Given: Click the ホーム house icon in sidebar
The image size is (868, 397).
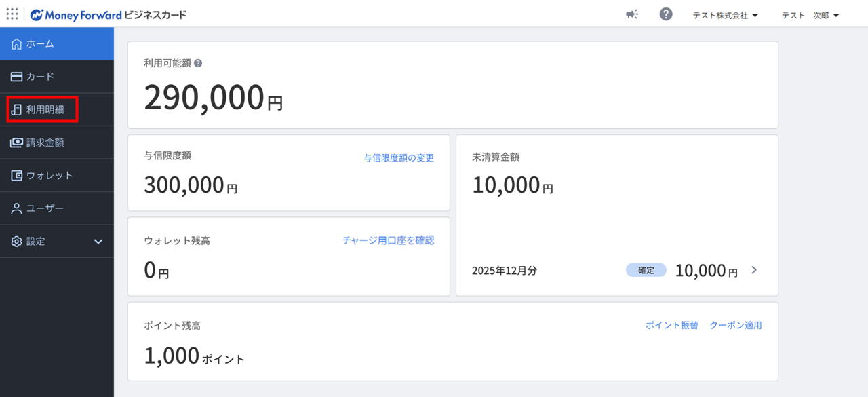Looking at the screenshot, I should tap(17, 44).
